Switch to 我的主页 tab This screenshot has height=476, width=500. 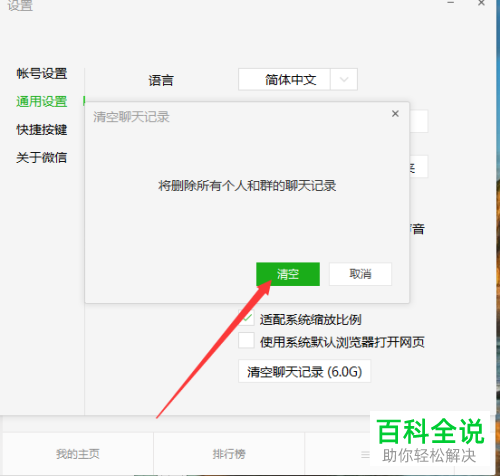pos(78,454)
